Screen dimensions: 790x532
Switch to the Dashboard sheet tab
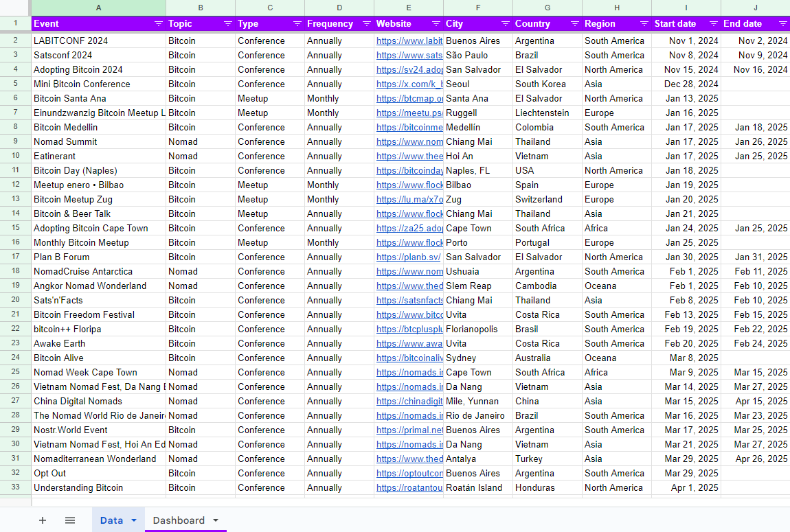pos(179,520)
